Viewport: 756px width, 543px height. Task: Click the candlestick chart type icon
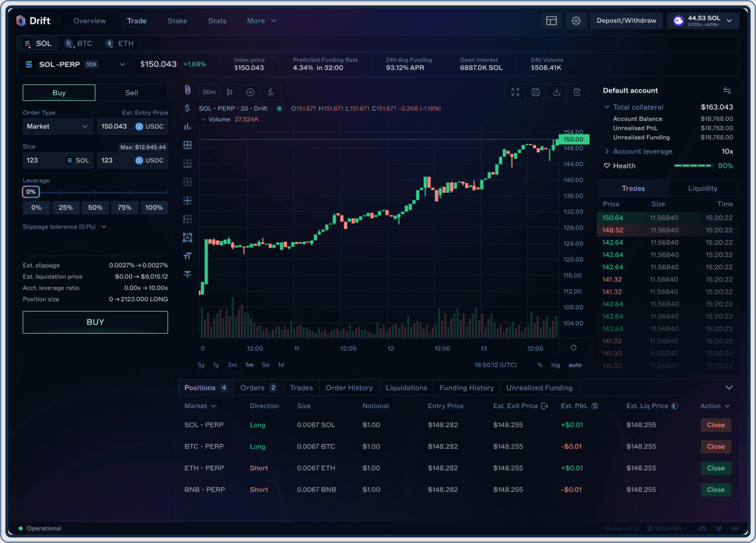[230, 92]
